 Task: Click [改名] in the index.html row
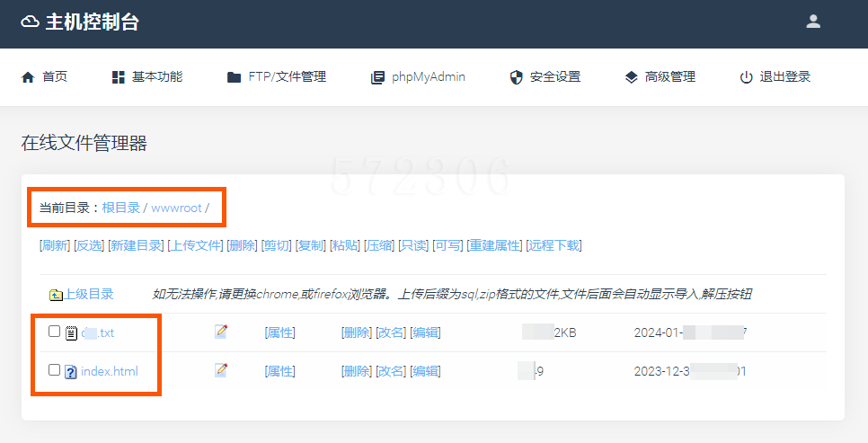[391, 371]
